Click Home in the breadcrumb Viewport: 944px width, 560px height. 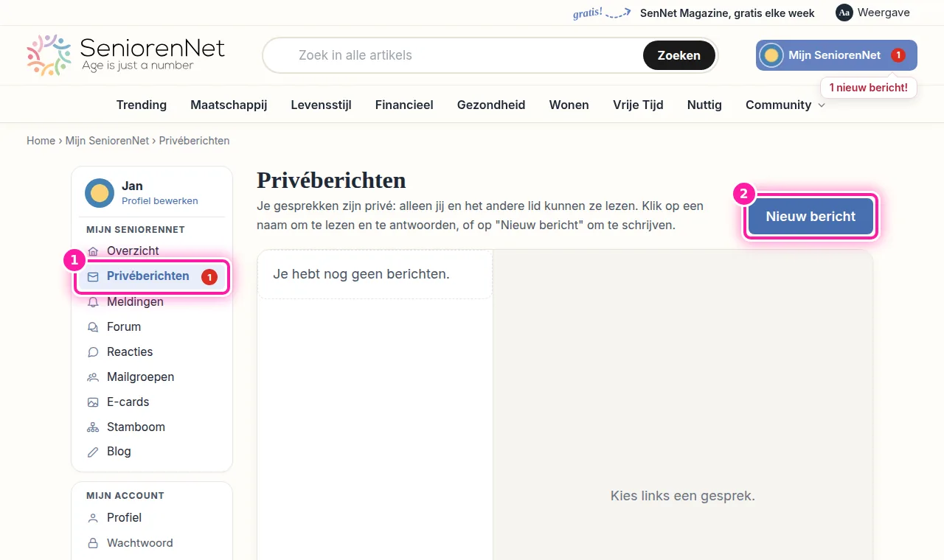pos(41,140)
